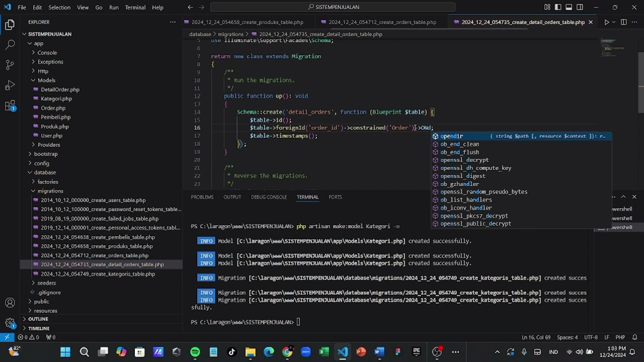644x362 pixels.
Task: Expand the TIMELINE section
Action: point(39,328)
